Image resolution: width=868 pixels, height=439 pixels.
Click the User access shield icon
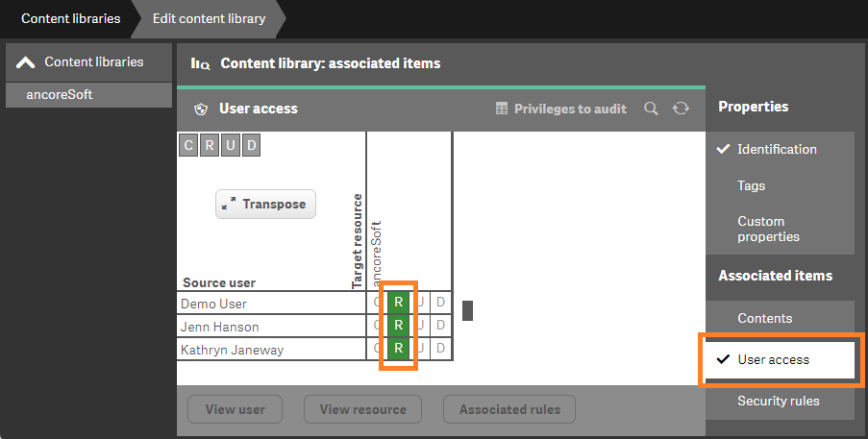pyautogui.click(x=200, y=109)
